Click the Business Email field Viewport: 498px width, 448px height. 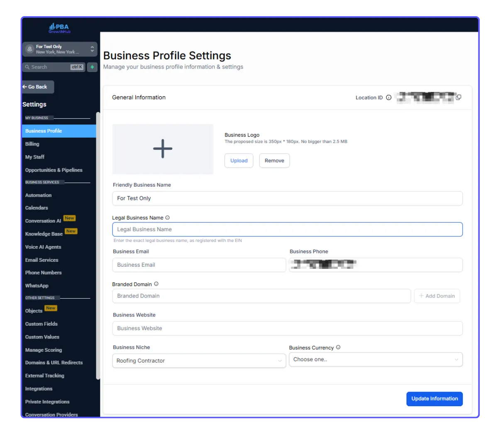click(x=199, y=265)
